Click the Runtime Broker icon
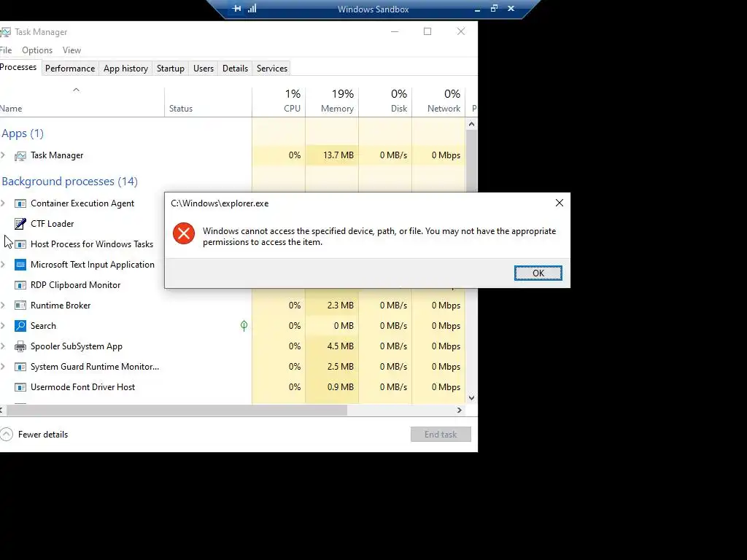The image size is (747, 560). 20,306
